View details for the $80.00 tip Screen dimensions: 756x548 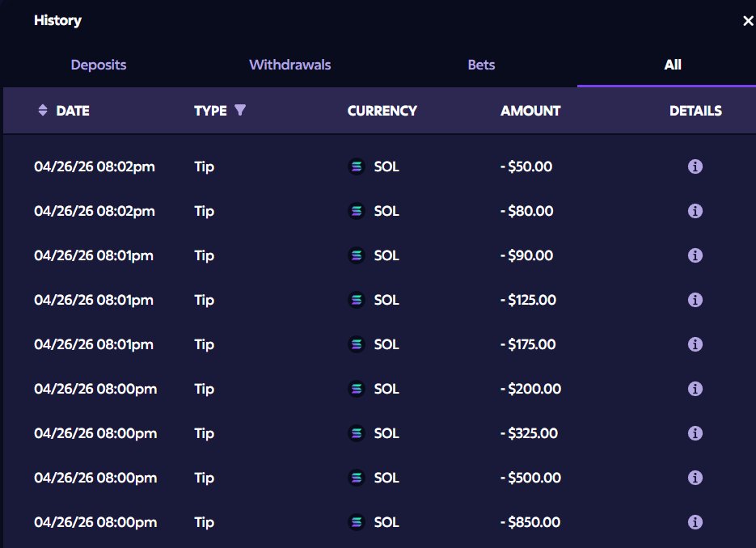[695, 211]
